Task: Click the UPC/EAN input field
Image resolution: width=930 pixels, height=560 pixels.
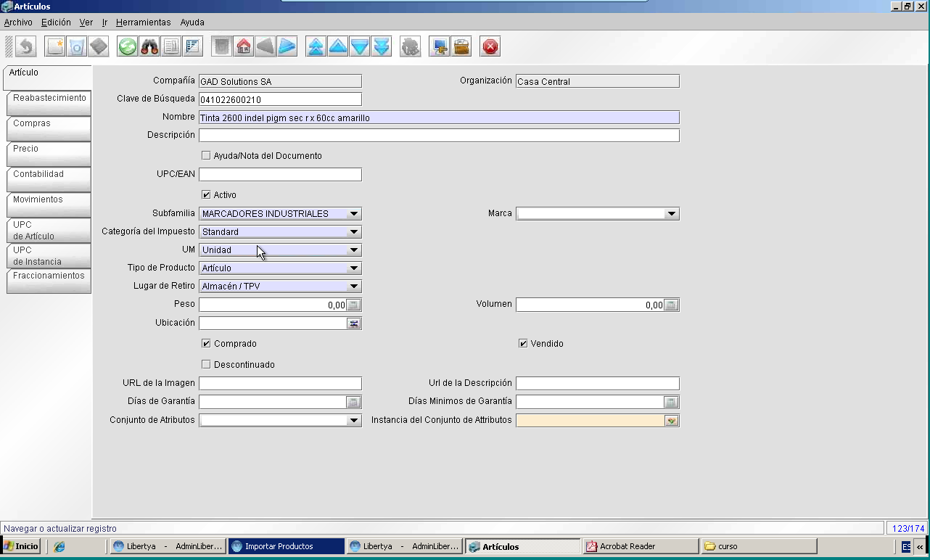Action: [280, 175]
